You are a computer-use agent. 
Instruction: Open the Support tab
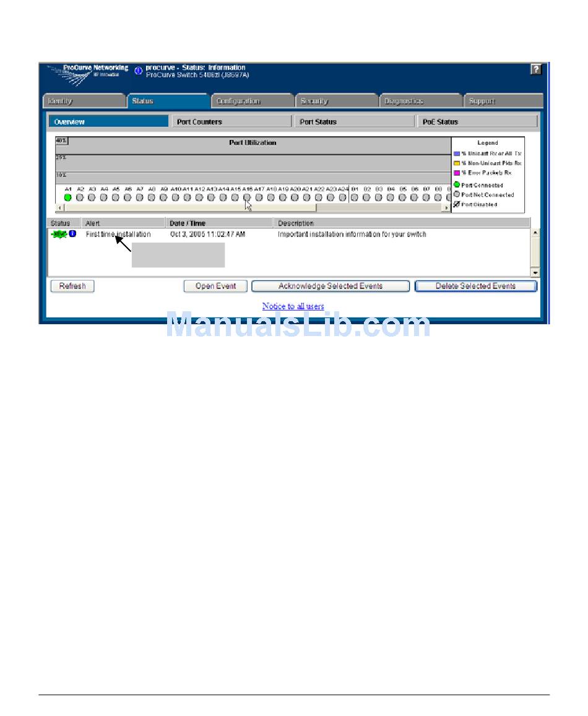pos(504,101)
